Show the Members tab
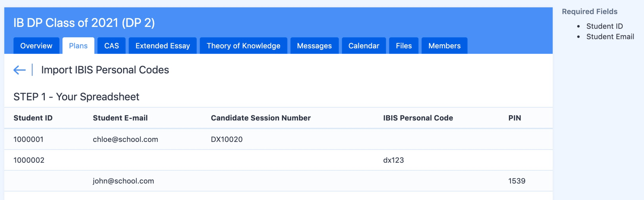Image resolution: width=644 pixels, height=200 pixels. [444, 46]
